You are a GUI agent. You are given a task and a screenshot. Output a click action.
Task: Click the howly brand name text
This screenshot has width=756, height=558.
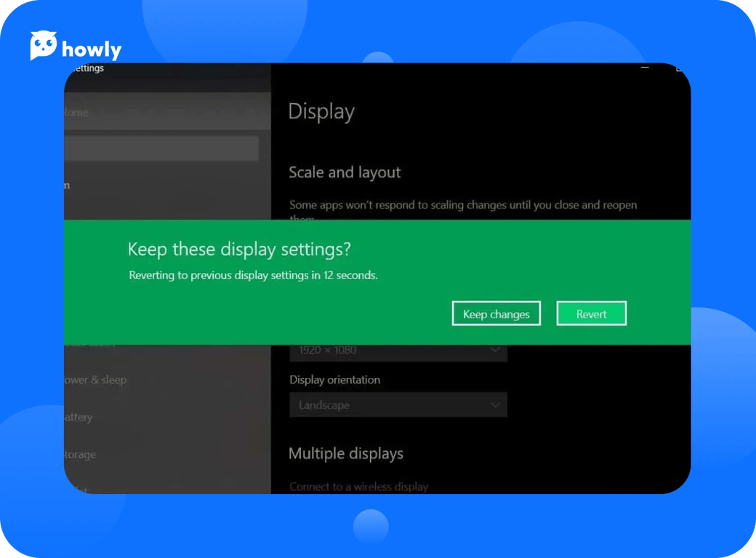92,49
